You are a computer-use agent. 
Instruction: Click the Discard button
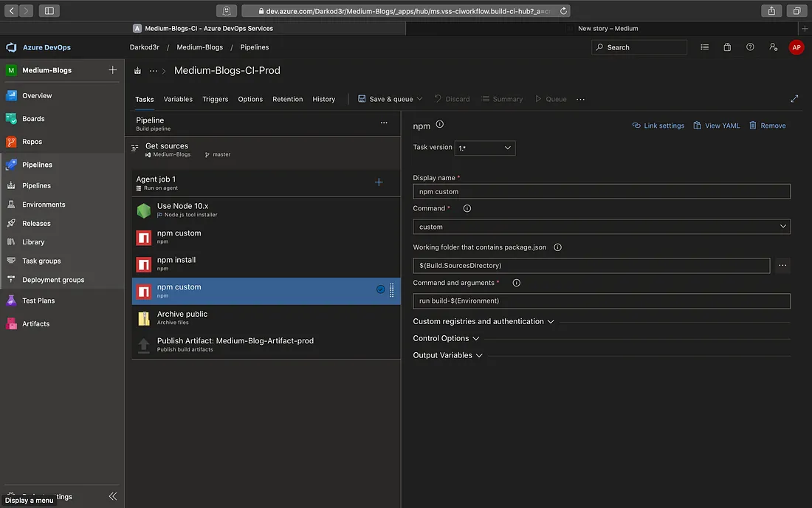point(452,99)
